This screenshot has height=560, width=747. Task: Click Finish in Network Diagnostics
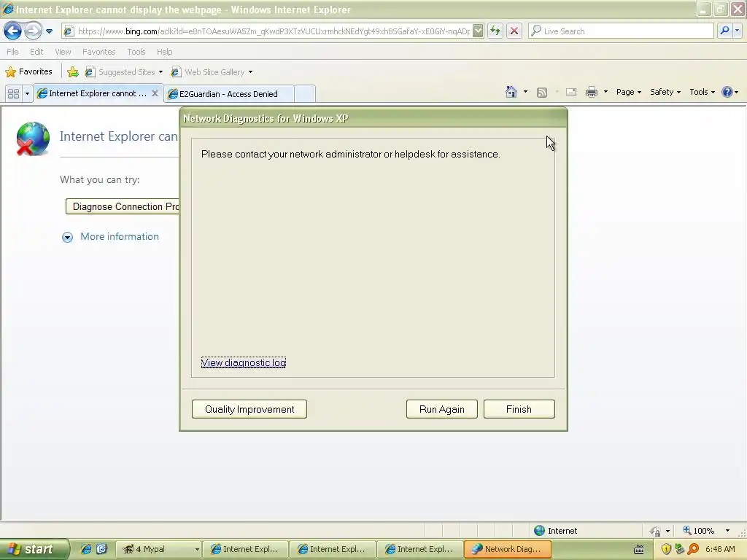[519, 409]
